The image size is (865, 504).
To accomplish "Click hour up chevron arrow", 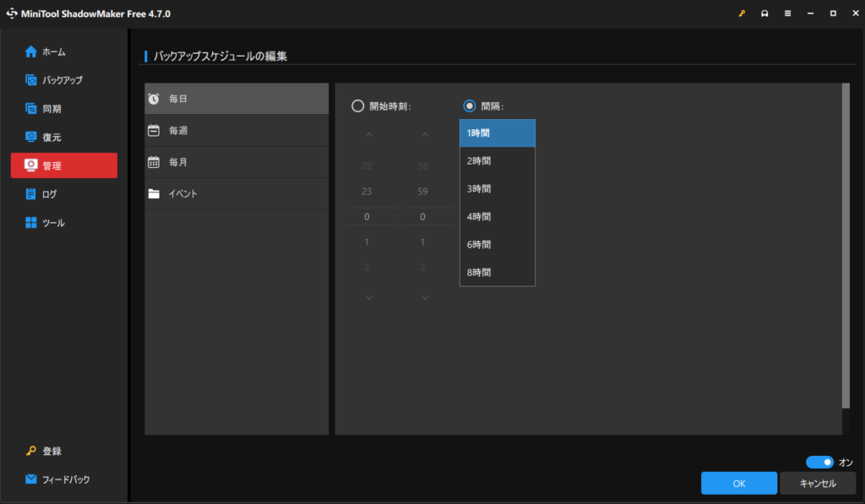I will click(369, 134).
